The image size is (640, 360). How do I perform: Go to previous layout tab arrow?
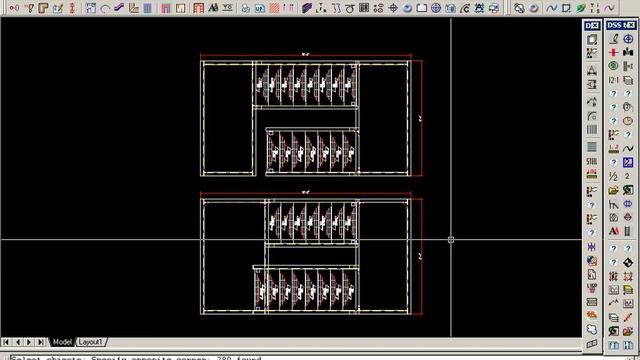click(18, 342)
